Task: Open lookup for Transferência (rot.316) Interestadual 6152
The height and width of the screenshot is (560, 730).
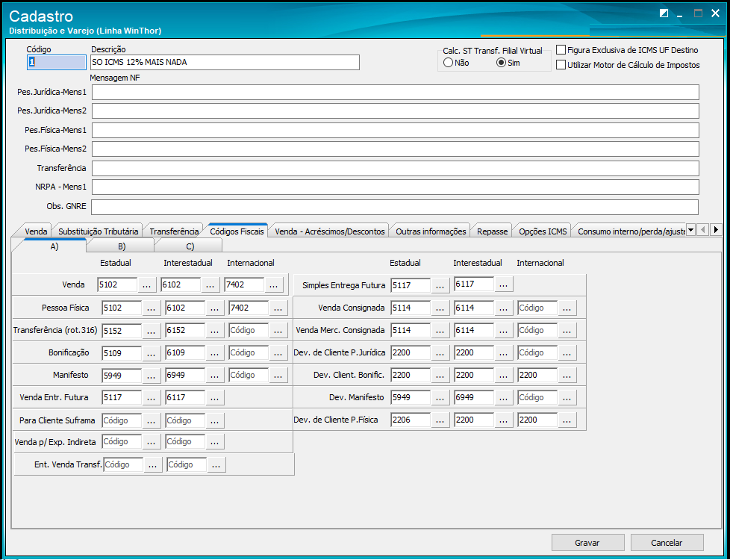Action: coord(214,330)
